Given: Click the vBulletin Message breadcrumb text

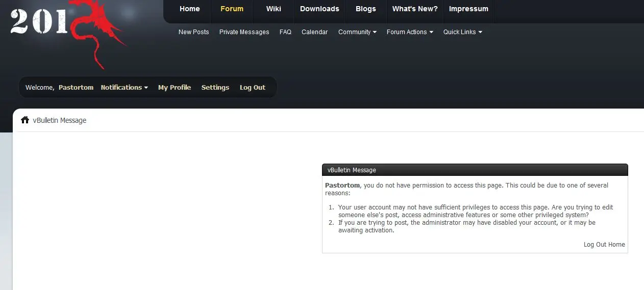Looking at the screenshot, I should pyautogui.click(x=60, y=120).
